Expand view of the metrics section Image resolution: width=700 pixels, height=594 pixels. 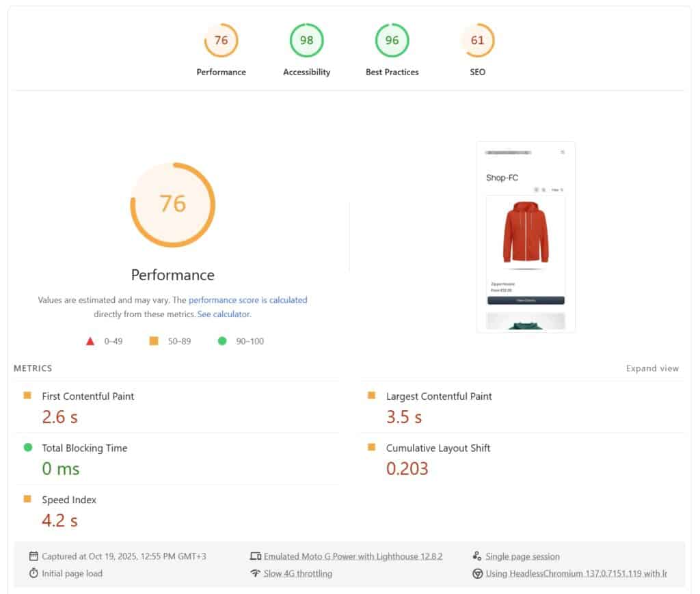[652, 368]
